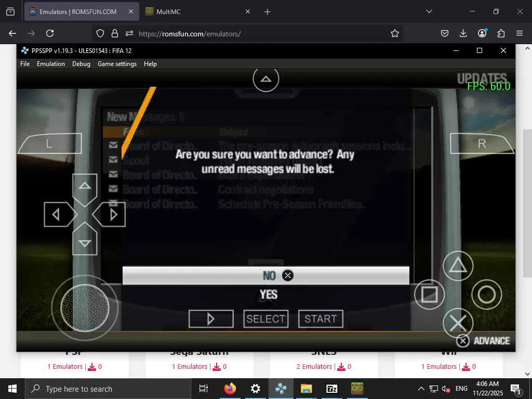Click the muted volume tray icon
The height and width of the screenshot is (399, 532).
[x=445, y=389]
